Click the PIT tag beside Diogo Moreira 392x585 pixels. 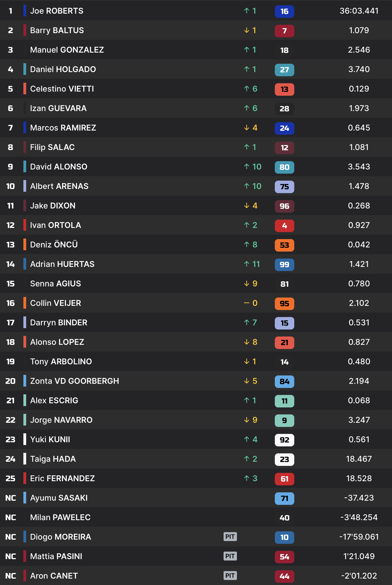pos(230,537)
